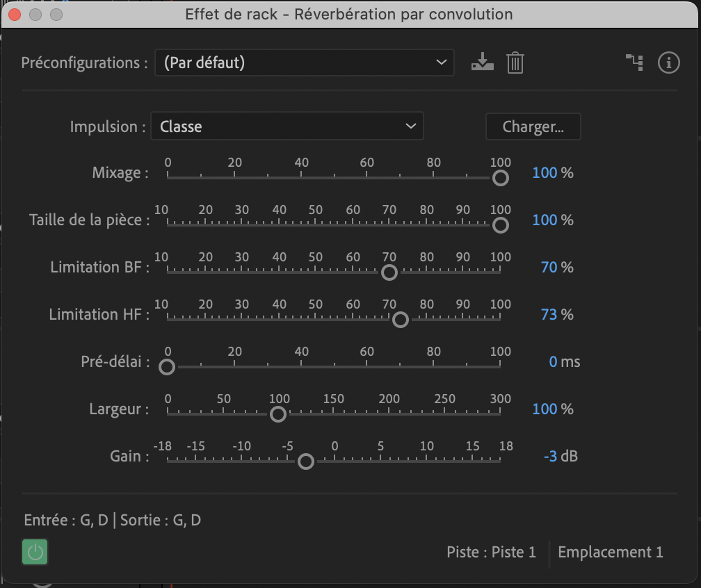
Task: Click the Limitation HF slider handle
Action: [x=400, y=320]
